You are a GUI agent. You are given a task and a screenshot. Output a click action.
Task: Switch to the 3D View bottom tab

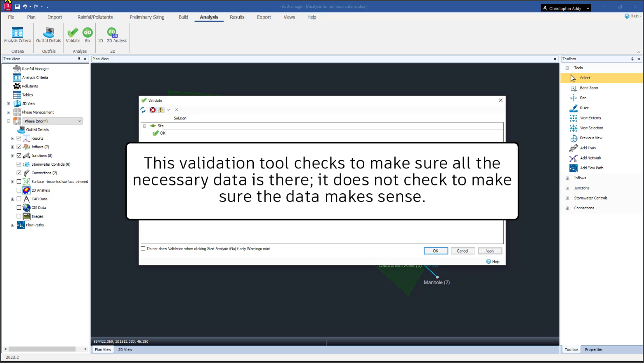125,349
